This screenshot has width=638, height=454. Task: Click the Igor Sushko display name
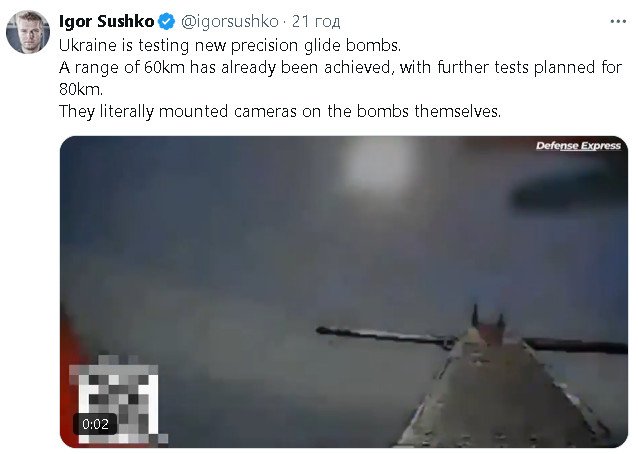pos(107,22)
